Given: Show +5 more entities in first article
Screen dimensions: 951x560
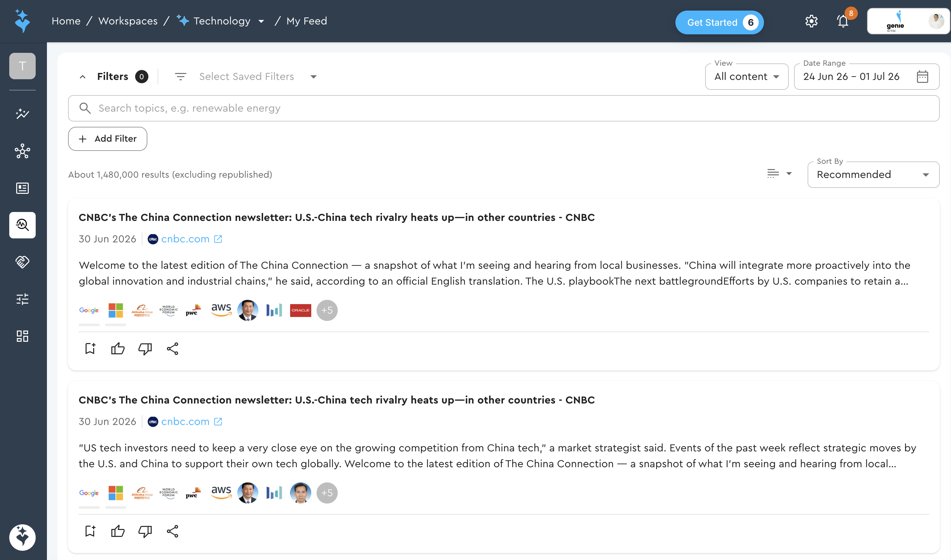Looking at the screenshot, I should tap(327, 310).
